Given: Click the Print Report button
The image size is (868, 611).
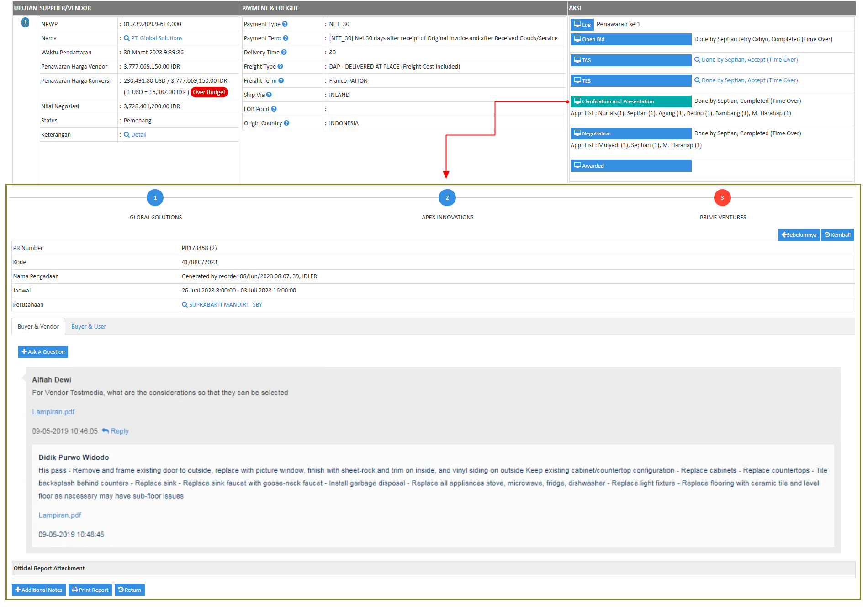Looking at the screenshot, I should pyautogui.click(x=90, y=590).
